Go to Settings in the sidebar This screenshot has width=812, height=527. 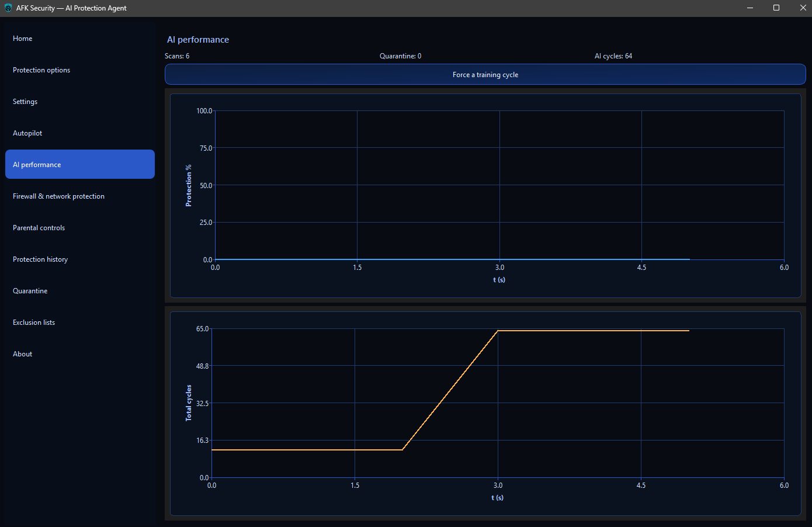click(25, 101)
